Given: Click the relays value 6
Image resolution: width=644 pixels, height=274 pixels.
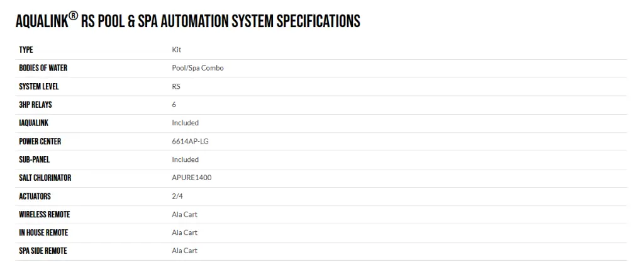Looking at the screenshot, I should pos(174,105).
